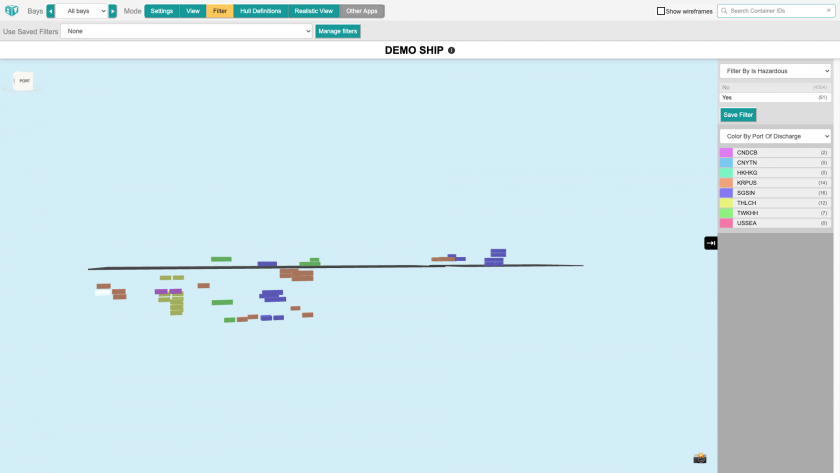Switch to Settings mode

tap(162, 11)
